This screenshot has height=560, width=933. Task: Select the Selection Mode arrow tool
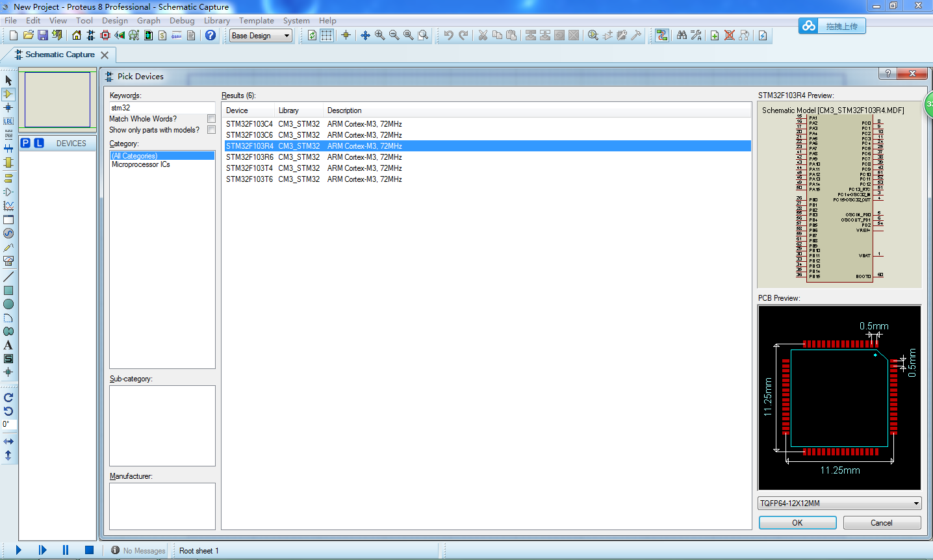[x=8, y=81]
